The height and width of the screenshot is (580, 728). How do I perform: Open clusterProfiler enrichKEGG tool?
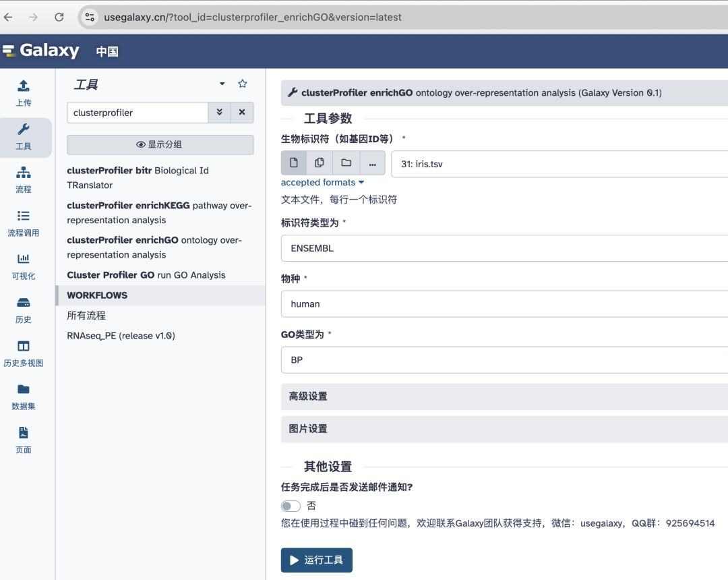(x=159, y=212)
